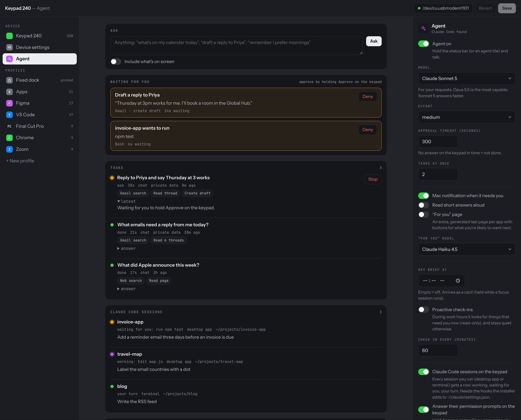Enable Include what's on screen toggle
Viewport: 521px width, 420px height.
pyautogui.click(x=116, y=62)
